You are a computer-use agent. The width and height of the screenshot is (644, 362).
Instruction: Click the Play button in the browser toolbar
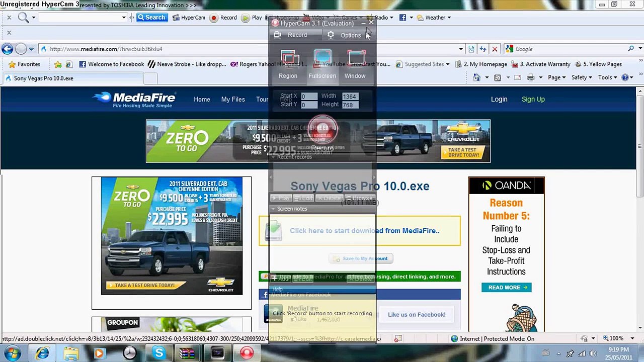click(252, 18)
